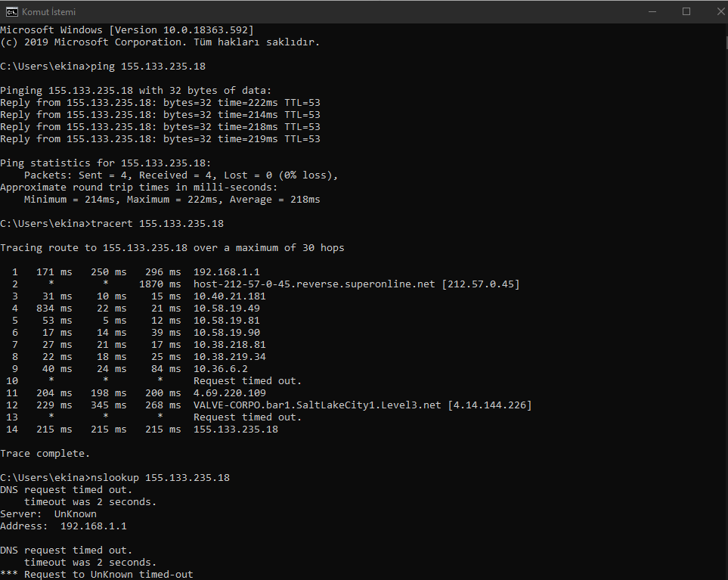
Task: Click the superonline.net hostname in hop 2
Action: point(314,284)
